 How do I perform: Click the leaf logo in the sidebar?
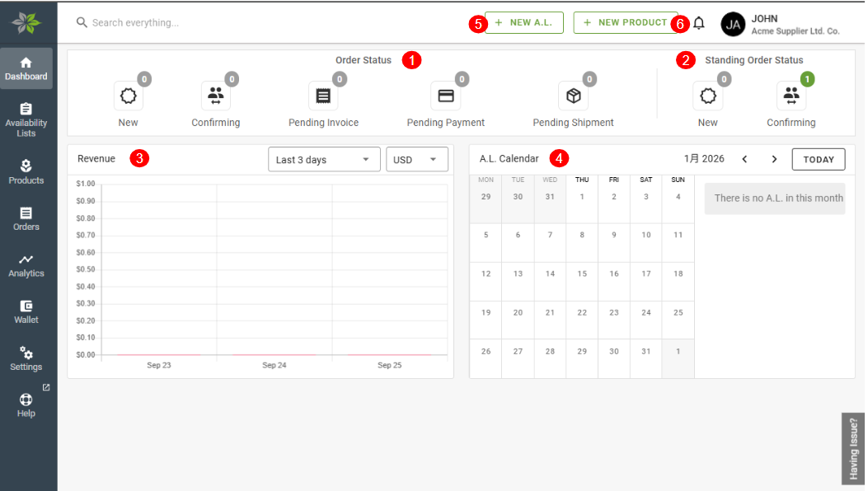26,23
